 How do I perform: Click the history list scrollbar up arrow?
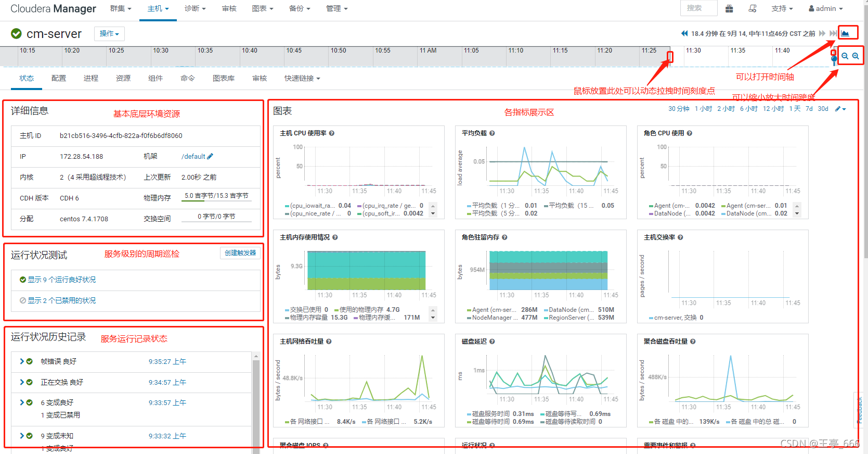click(256, 356)
